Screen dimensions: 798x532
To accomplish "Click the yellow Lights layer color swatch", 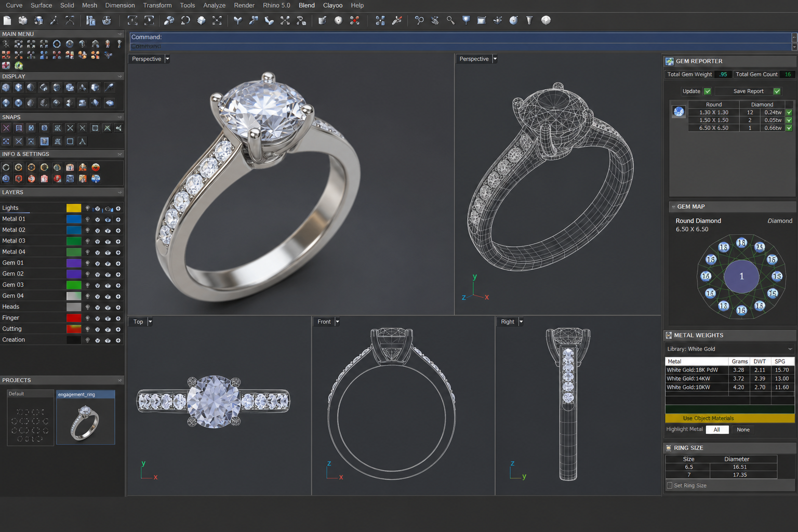I will (74, 208).
